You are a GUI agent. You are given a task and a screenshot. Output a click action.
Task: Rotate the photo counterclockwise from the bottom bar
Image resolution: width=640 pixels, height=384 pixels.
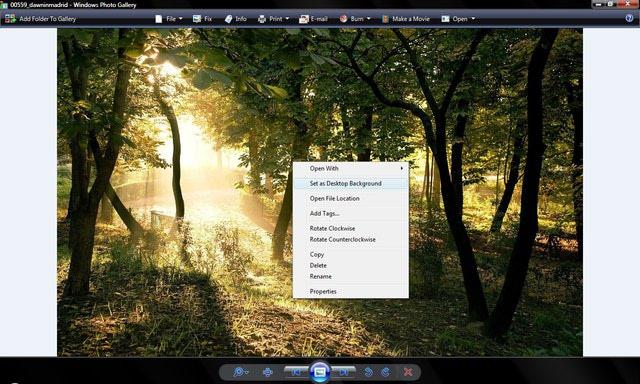368,372
